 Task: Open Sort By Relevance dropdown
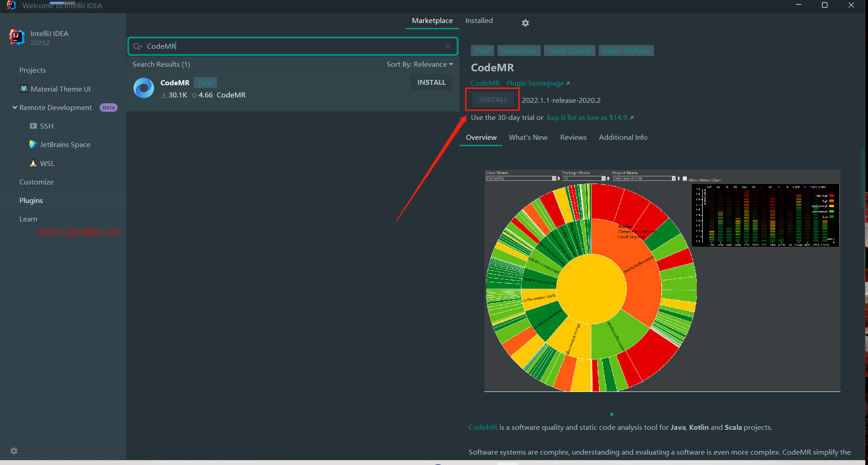click(420, 64)
